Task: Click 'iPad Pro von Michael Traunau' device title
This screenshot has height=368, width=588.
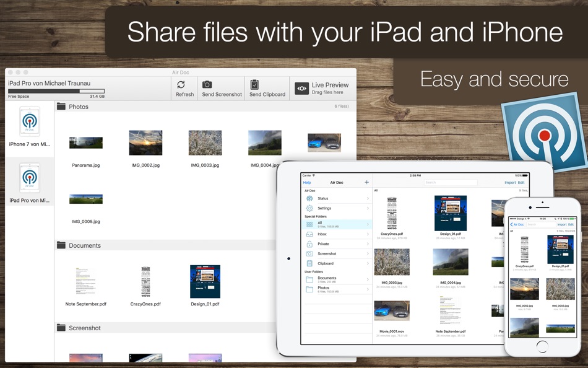Action: point(49,83)
